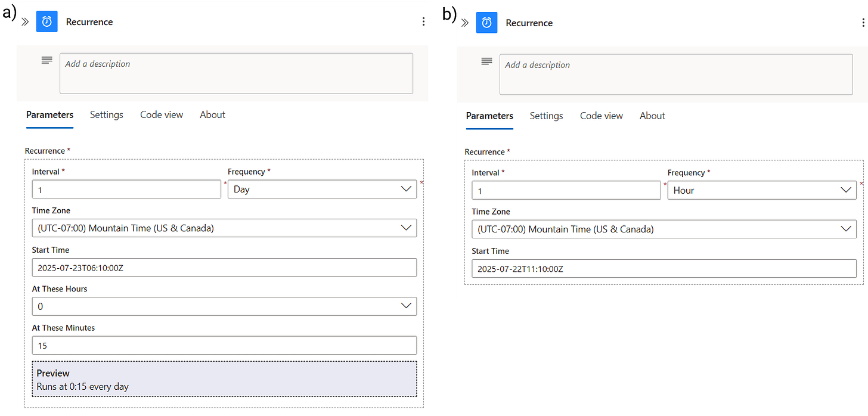Click the Interval field in panel a
This screenshot has height=416, width=868.
126,190
